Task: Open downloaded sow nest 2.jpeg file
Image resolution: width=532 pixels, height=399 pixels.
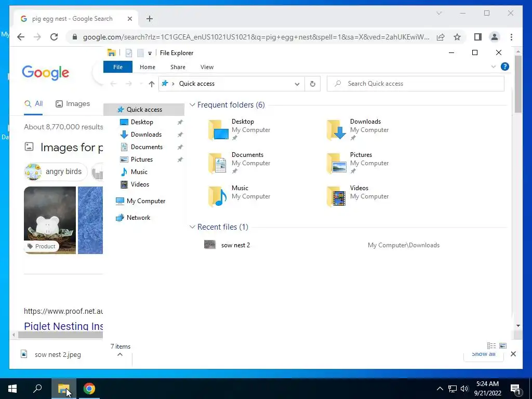Action: 58,354
